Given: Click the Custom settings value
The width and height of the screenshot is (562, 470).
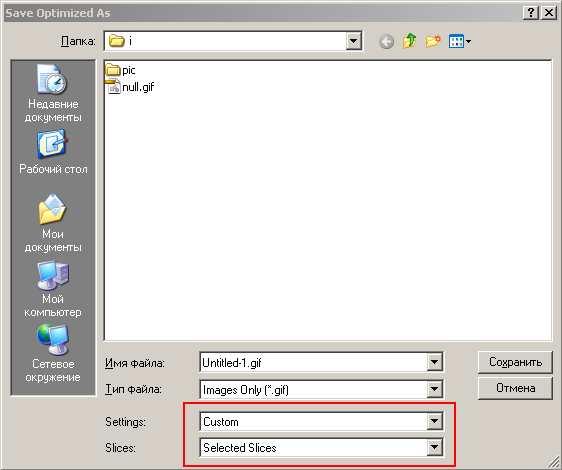Looking at the screenshot, I should [x=221, y=422].
